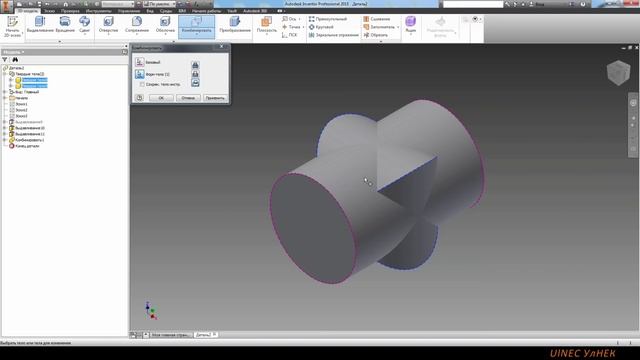Viewport: 640px width, 360px height.
Task: Click the filter funnel icon in browser
Action: click(x=5, y=60)
